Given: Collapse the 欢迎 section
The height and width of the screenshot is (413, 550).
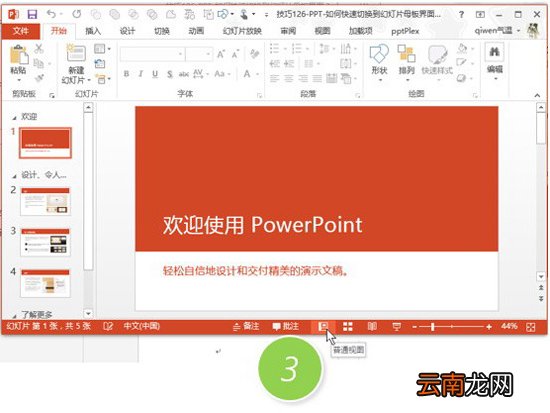Looking at the screenshot, I should 14,117.
